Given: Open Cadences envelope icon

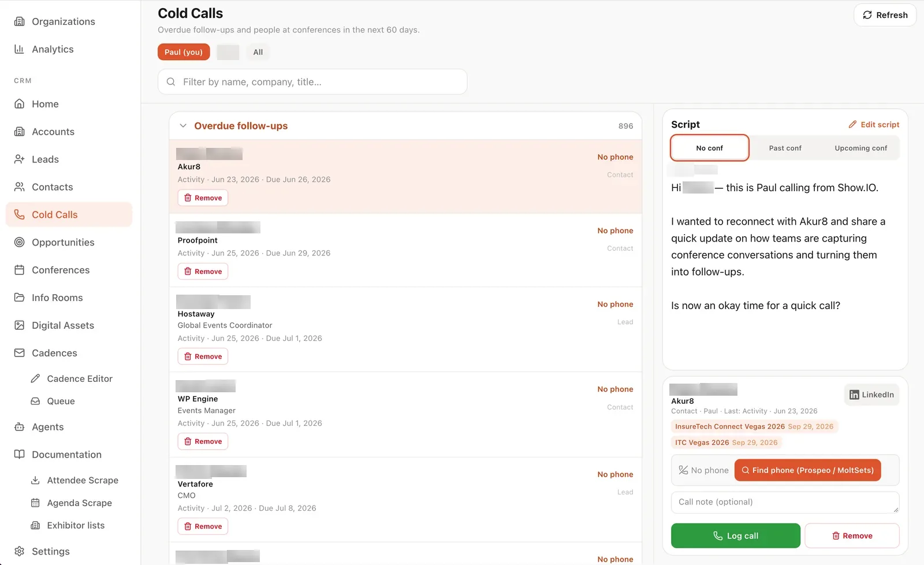Looking at the screenshot, I should 20,353.
